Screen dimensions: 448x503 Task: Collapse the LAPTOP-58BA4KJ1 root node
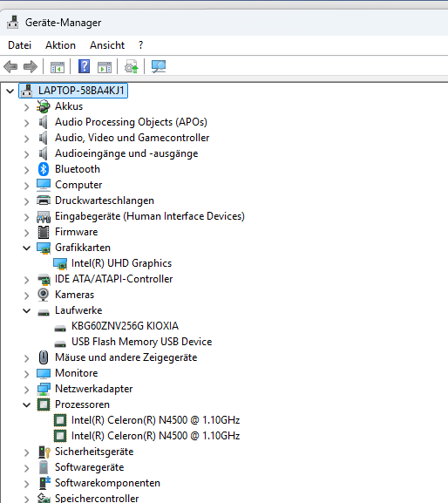[x=10, y=92]
